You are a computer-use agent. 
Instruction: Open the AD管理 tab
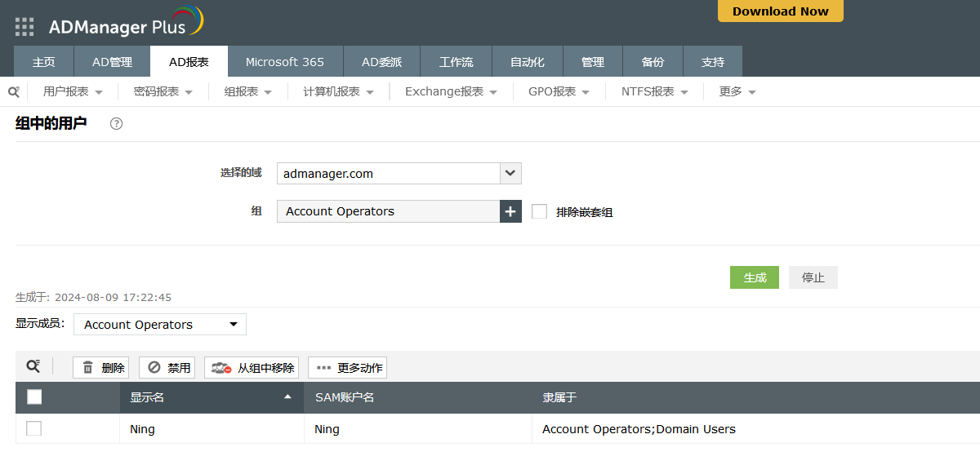(x=112, y=62)
